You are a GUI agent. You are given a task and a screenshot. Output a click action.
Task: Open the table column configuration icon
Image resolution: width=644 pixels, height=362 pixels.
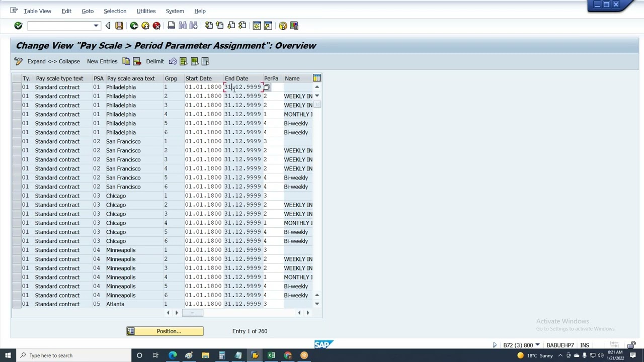coord(316,78)
